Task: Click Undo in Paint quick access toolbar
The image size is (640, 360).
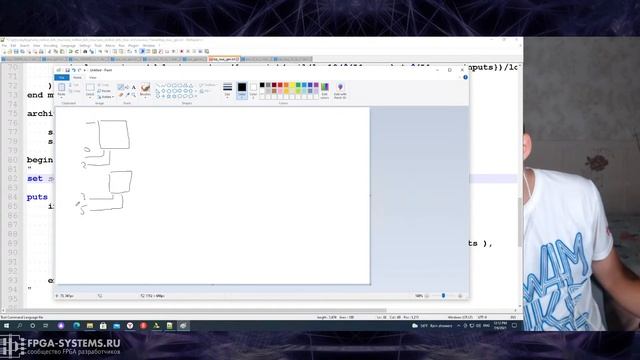Action: point(73,70)
